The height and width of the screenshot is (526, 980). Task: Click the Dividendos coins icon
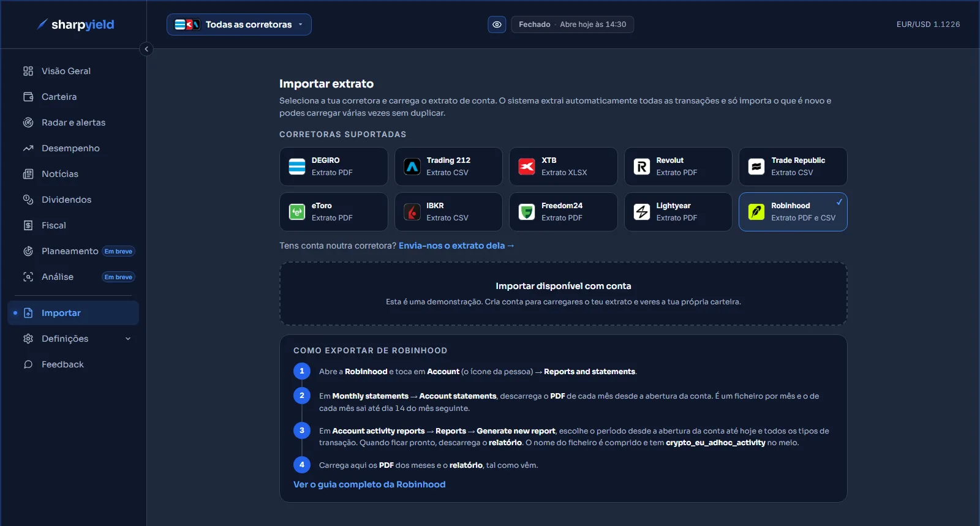tap(28, 200)
